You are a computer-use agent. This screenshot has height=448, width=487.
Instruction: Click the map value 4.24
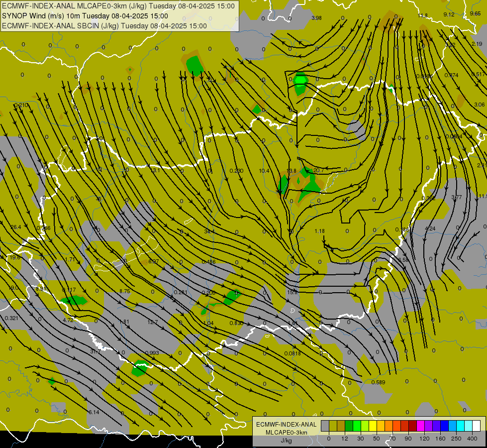(x=430, y=228)
